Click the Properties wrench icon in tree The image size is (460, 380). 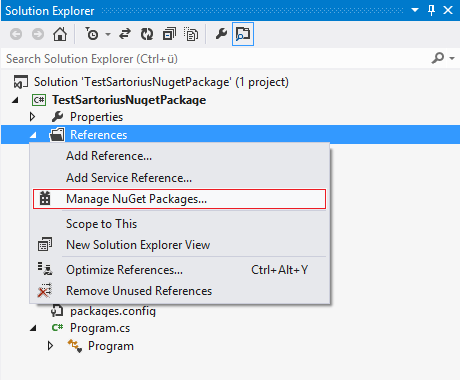tap(57, 117)
